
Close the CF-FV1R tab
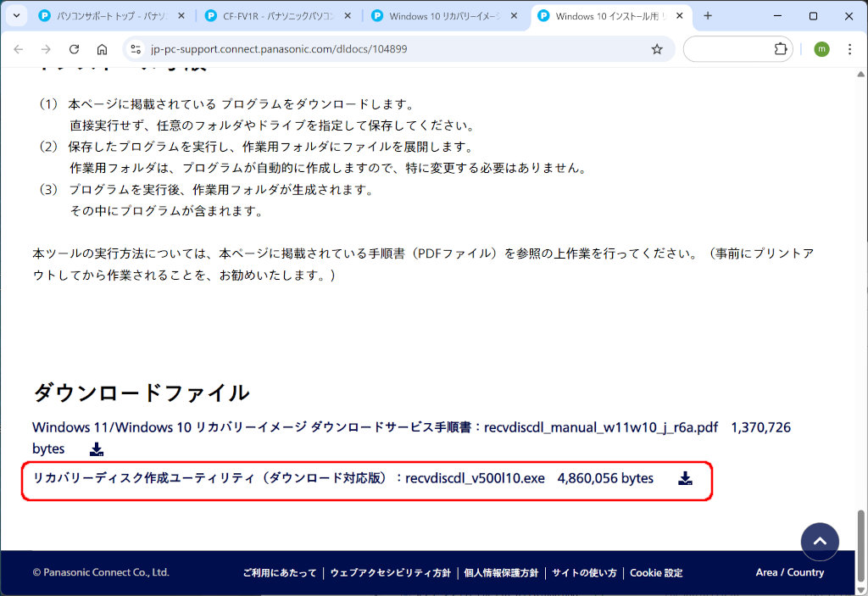pos(348,16)
